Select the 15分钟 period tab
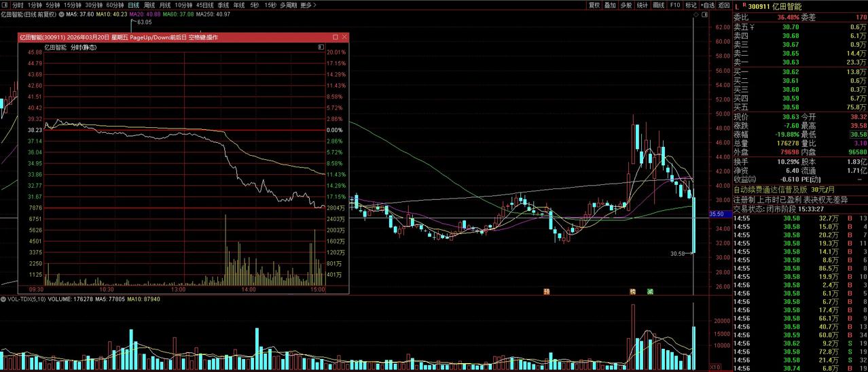This screenshot has height=372, width=868. point(72,5)
